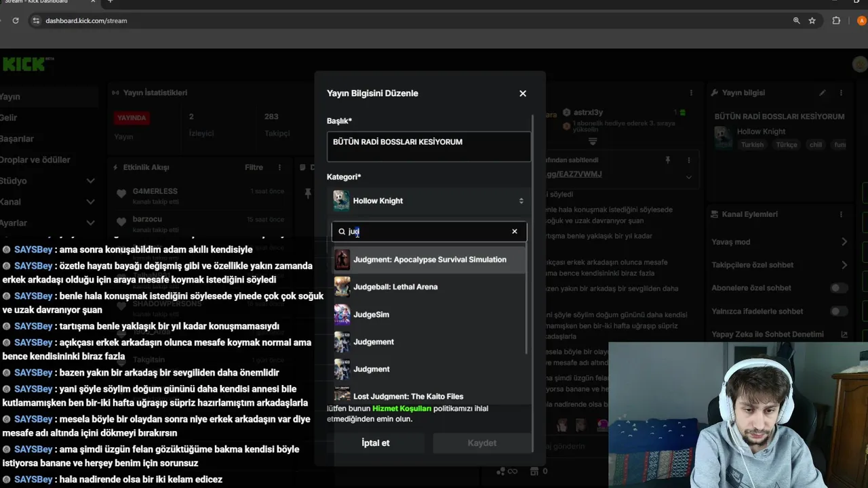The height and width of the screenshot is (488, 868).
Task: Clear the category search text
Action: 514,231
